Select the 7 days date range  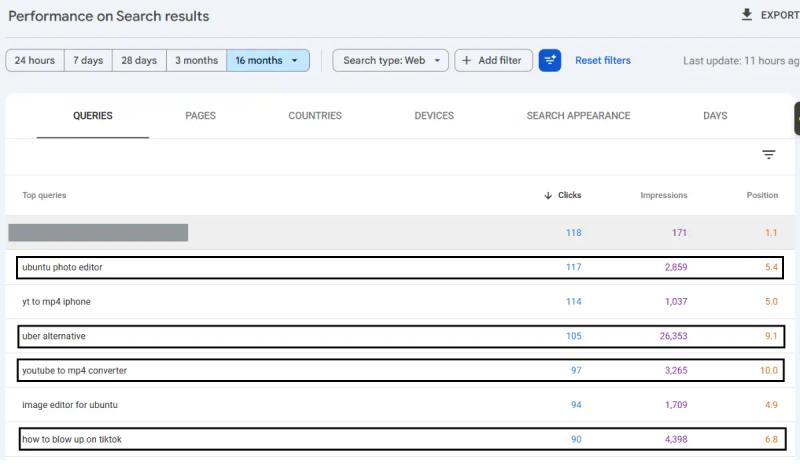coord(88,60)
